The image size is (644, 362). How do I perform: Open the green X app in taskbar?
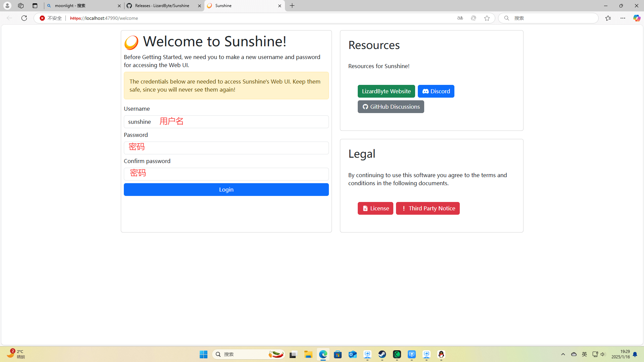[397, 354]
